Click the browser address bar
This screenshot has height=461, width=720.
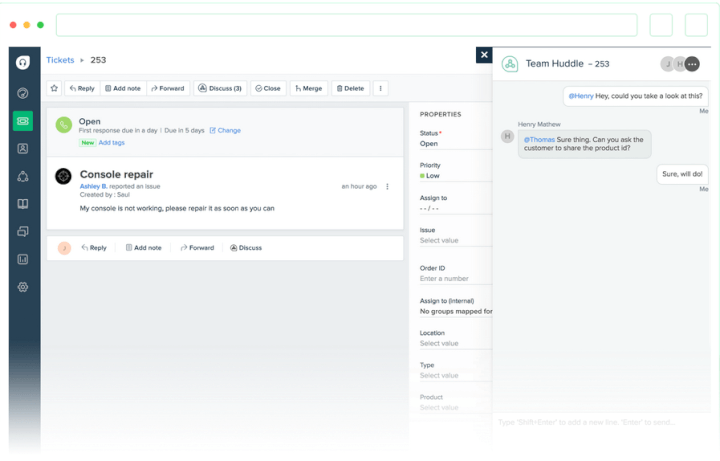pos(347,25)
